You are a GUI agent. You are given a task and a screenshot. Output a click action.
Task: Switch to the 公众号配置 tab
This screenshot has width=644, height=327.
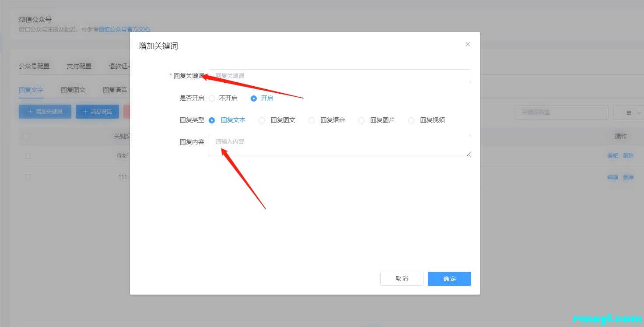coord(34,66)
